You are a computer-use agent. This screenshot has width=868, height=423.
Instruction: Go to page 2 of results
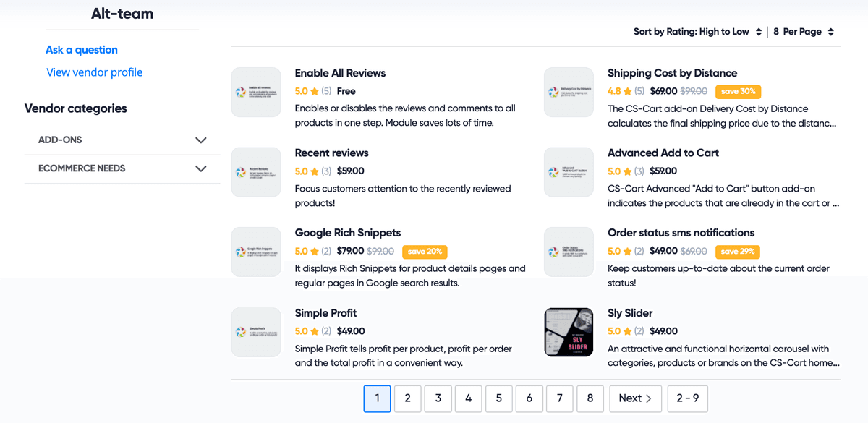coord(408,398)
